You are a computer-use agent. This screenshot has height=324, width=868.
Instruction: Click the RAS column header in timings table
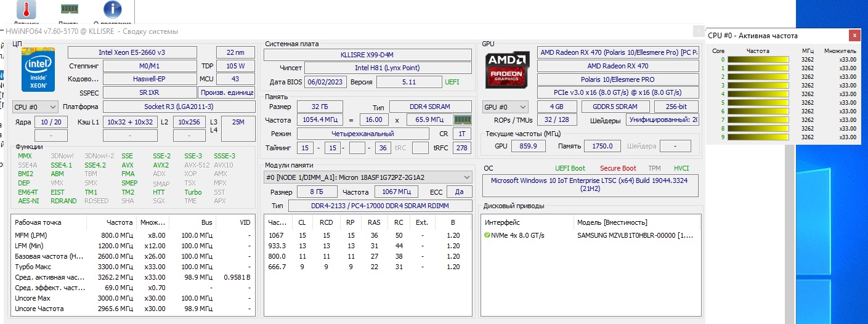[x=374, y=222]
